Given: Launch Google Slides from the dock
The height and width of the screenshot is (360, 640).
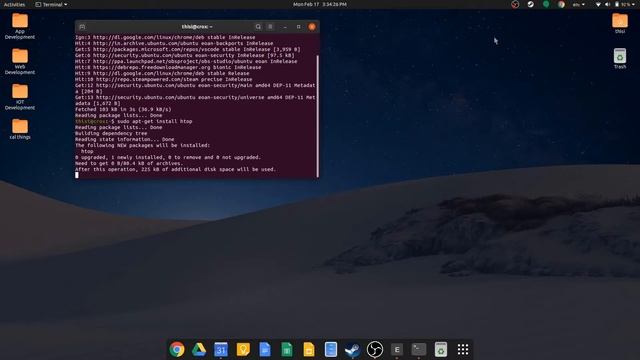Looking at the screenshot, I should click(x=309, y=349).
